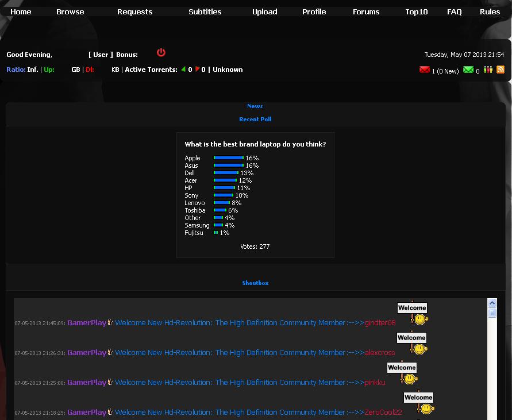The height and width of the screenshot is (420, 512).
Task: Click the red leeching arrow icon
Action: tap(197, 69)
